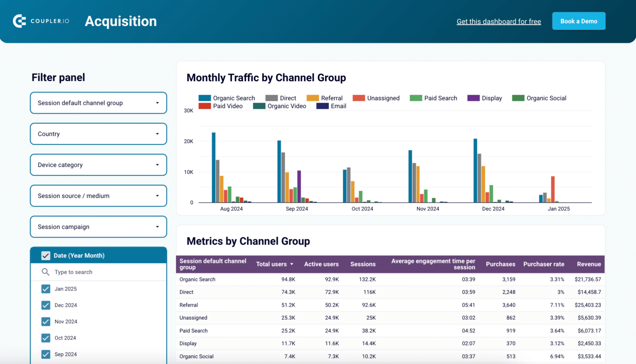
Task: Toggle the Date (Year Month) master checkbox
Action: (x=46, y=255)
